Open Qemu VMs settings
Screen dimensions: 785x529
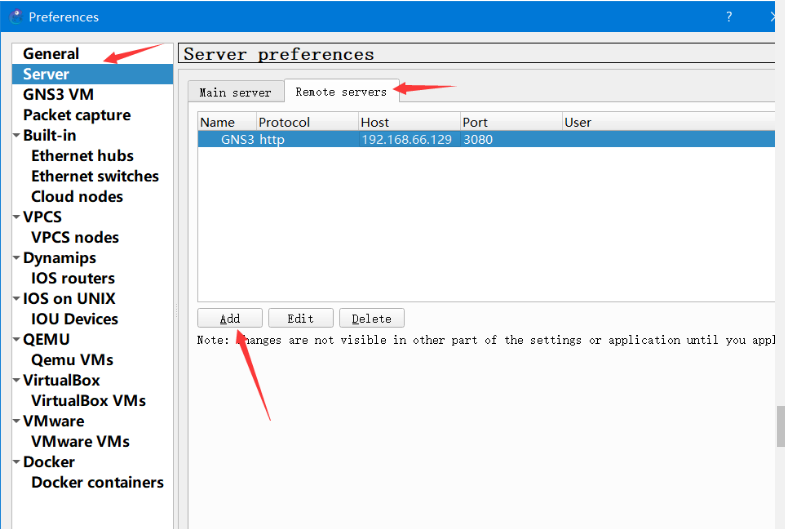point(72,360)
